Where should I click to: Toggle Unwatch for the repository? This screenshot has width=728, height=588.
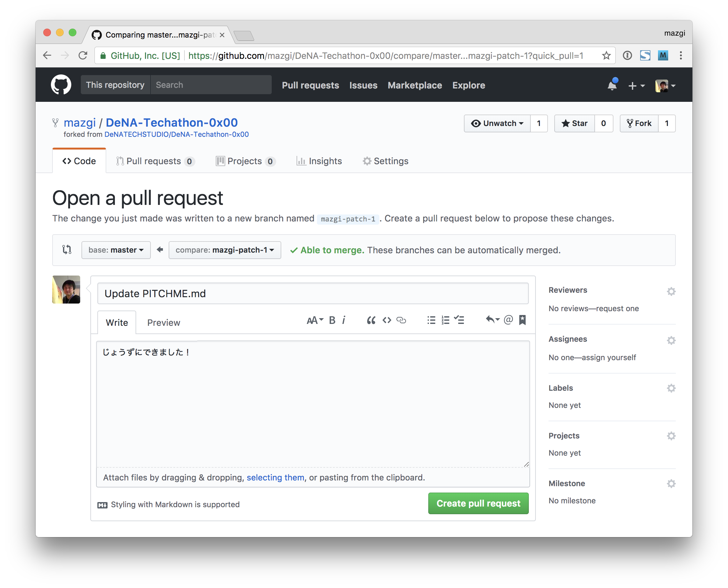(497, 123)
